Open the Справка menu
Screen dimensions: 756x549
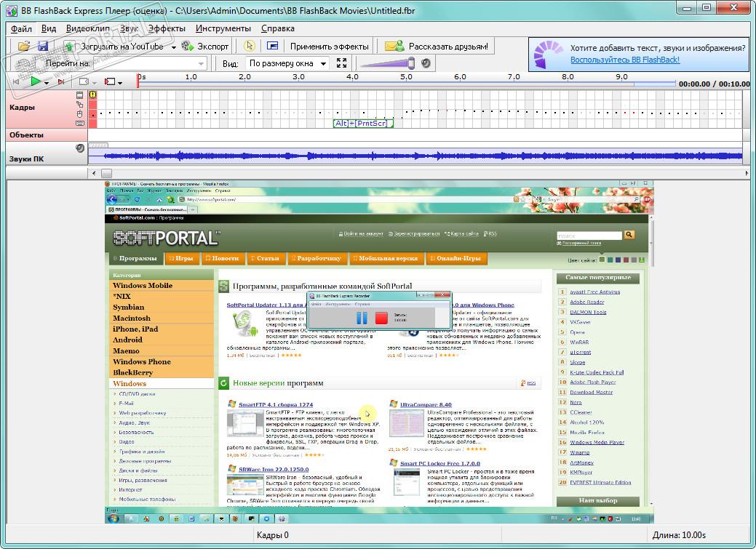coord(278,28)
